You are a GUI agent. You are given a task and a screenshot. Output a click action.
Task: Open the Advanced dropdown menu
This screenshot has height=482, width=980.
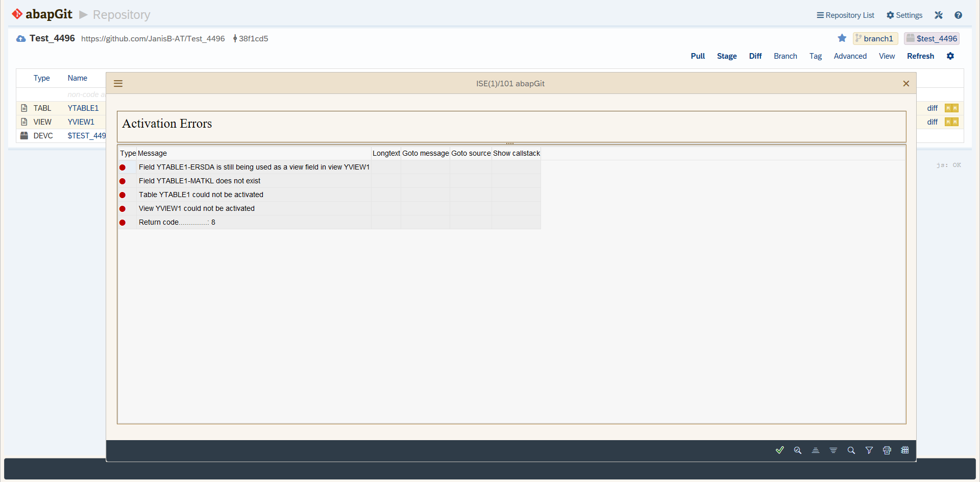click(850, 56)
